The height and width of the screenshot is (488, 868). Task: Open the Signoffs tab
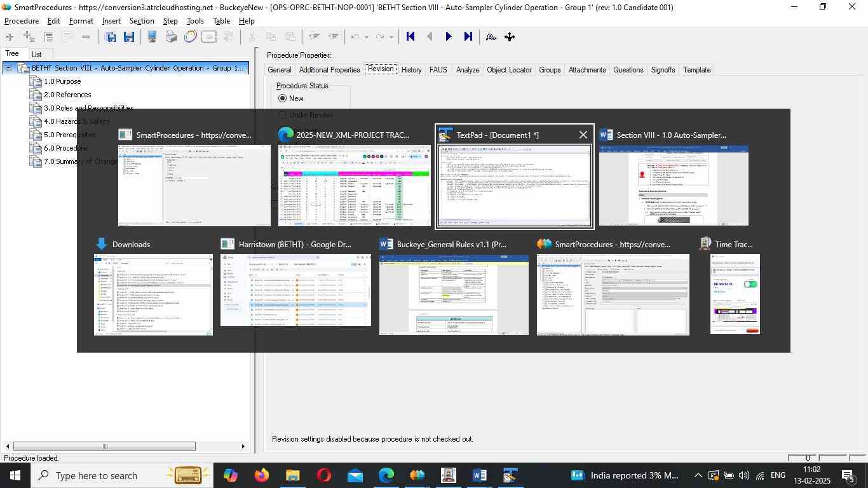pyautogui.click(x=663, y=70)
